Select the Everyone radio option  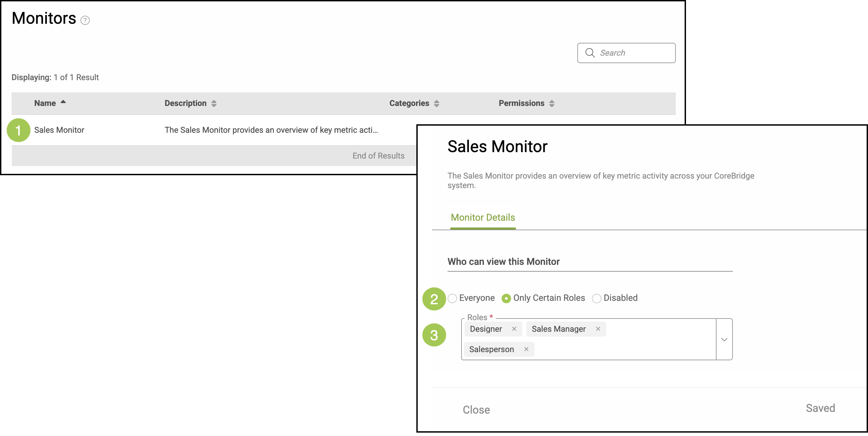coord(452,298)
